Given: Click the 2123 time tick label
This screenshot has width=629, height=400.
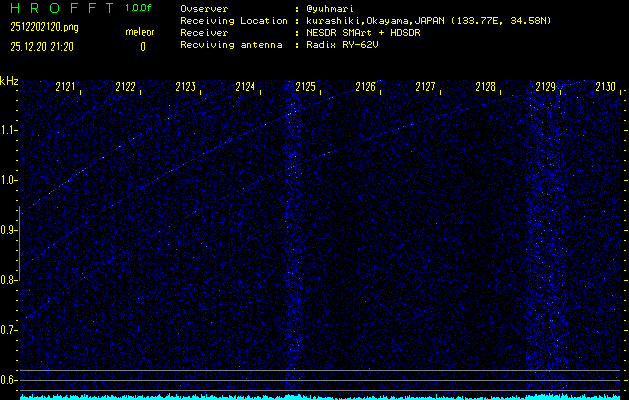Looking at the screenshot, I should pos(186,88).
